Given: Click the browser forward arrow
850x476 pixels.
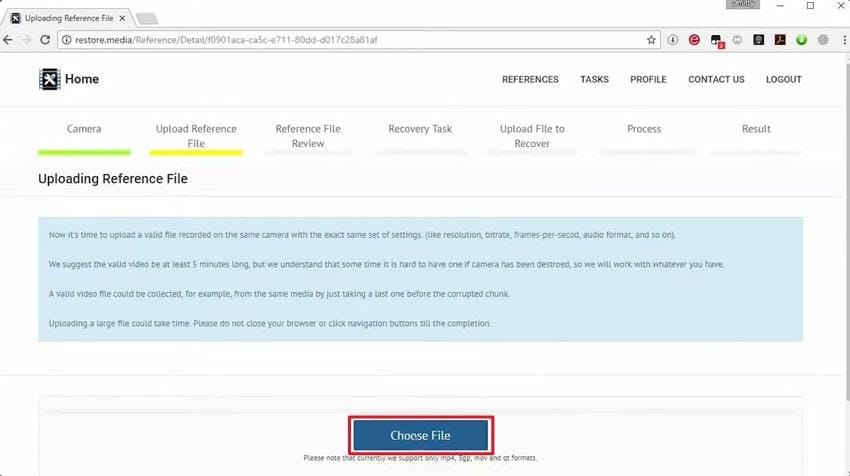Looking at the screenshot, I should (x=26, y=40).
